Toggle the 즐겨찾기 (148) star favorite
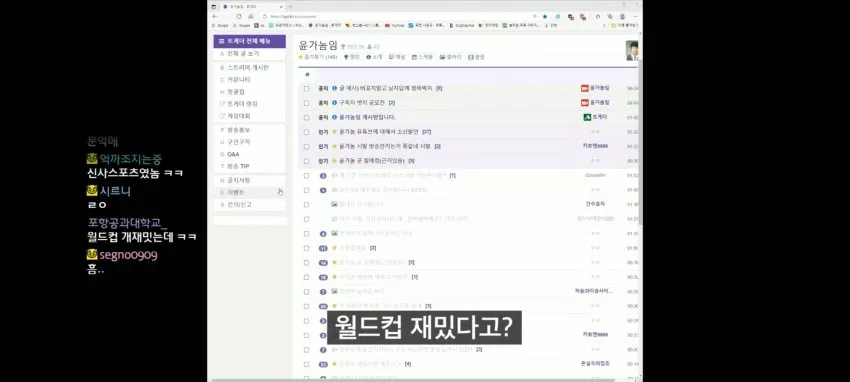850x382 pixels. [x=318, y=57]
